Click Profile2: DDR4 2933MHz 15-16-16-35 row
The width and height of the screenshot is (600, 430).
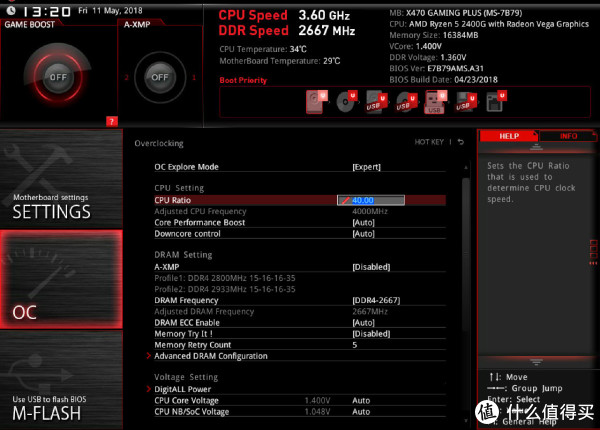pyautogui.click(x=225, y=289)
